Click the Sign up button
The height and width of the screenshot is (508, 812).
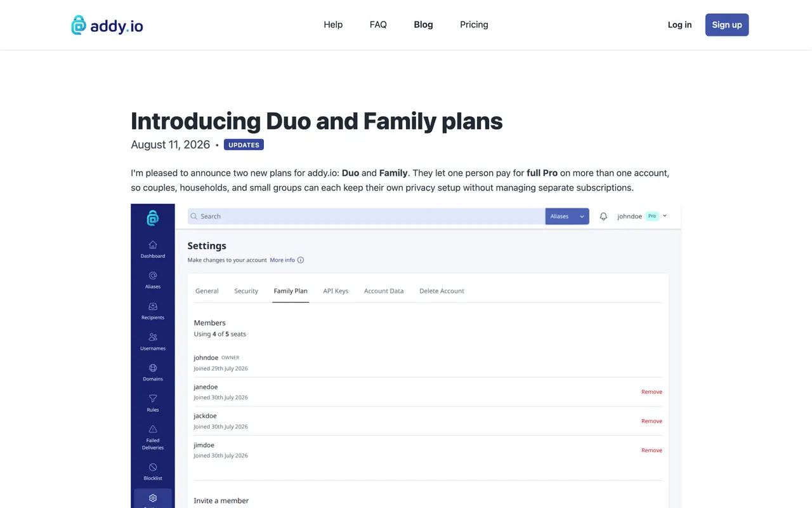(x=727, y=25)
